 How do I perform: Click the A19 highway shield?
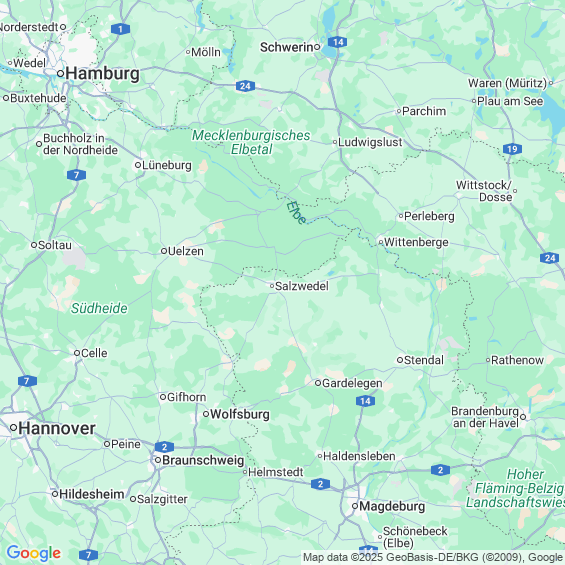(x=512, y=149)
